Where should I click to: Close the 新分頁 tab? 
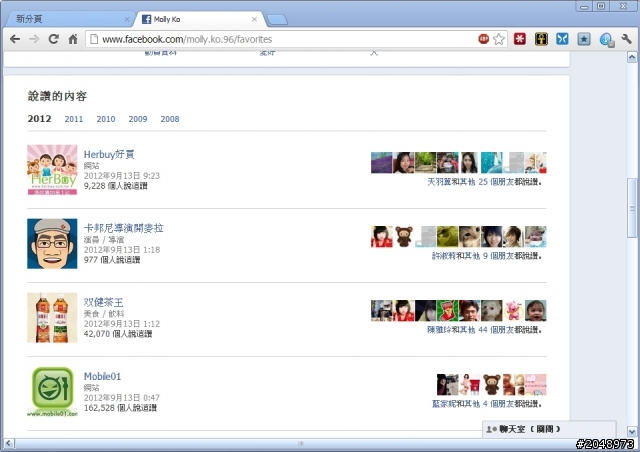127,19
